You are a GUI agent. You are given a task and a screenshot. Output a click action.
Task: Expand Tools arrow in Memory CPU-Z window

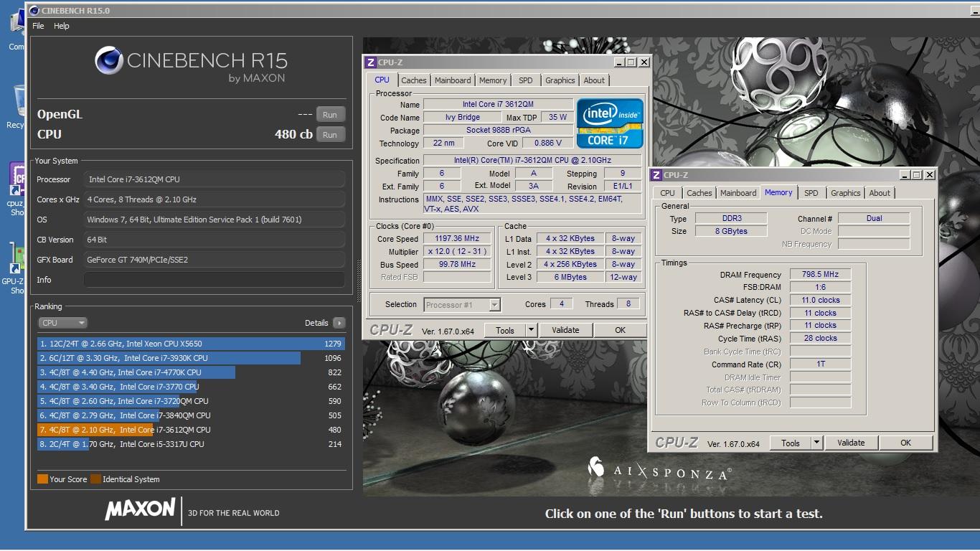[x=817, y=443]
